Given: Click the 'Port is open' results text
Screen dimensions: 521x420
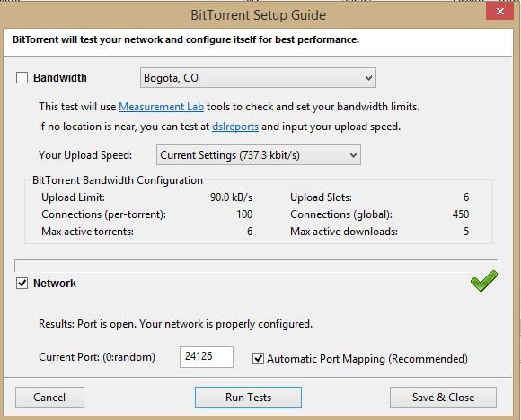Looking at the screenshot, I should (176, 324).
